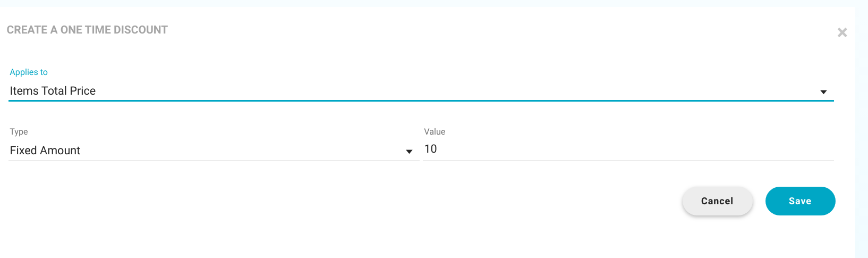
Task: Close the one time discount dialog
Action: 842,32
